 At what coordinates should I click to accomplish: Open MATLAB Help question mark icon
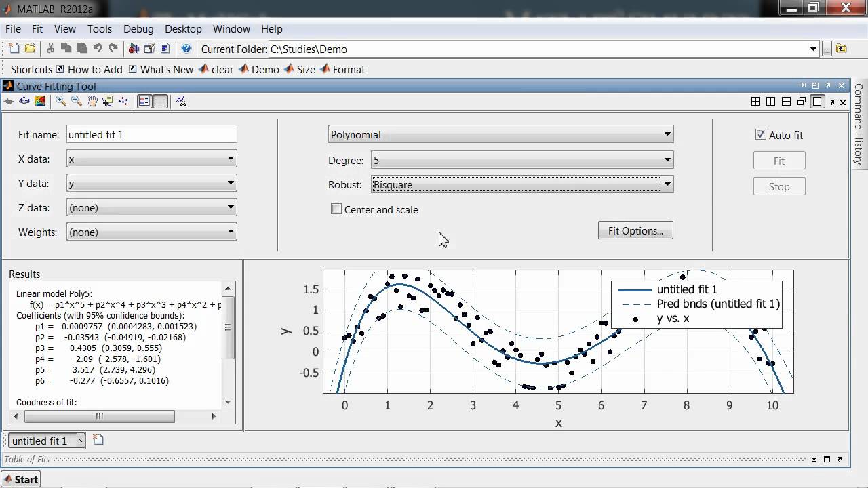point(186,49)
